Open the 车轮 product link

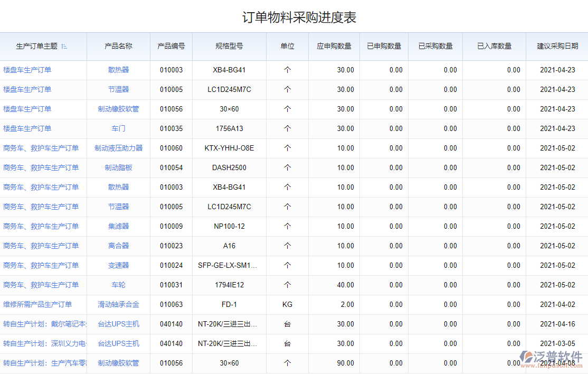pyautogui.click(x=118, y=285)
